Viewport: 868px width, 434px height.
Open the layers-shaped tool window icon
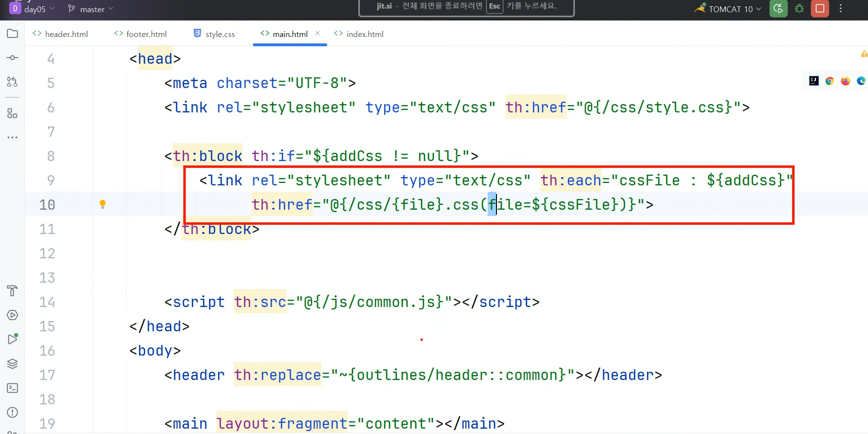[13, 363]
